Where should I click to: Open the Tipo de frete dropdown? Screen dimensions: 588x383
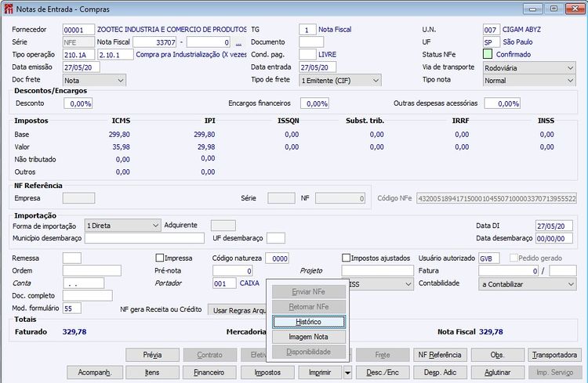point(340,81)
